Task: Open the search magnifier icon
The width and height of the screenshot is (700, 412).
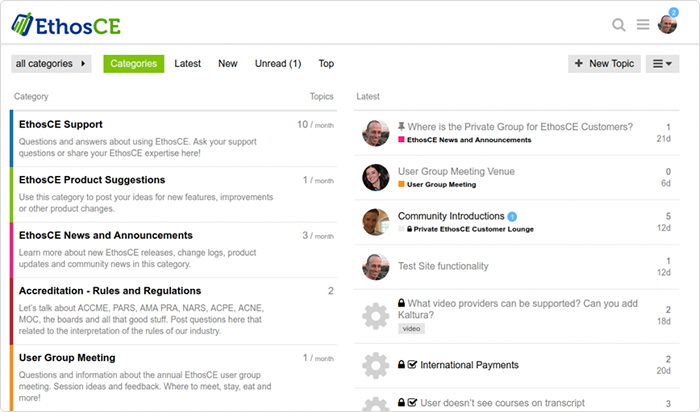Action: (618, 25)
